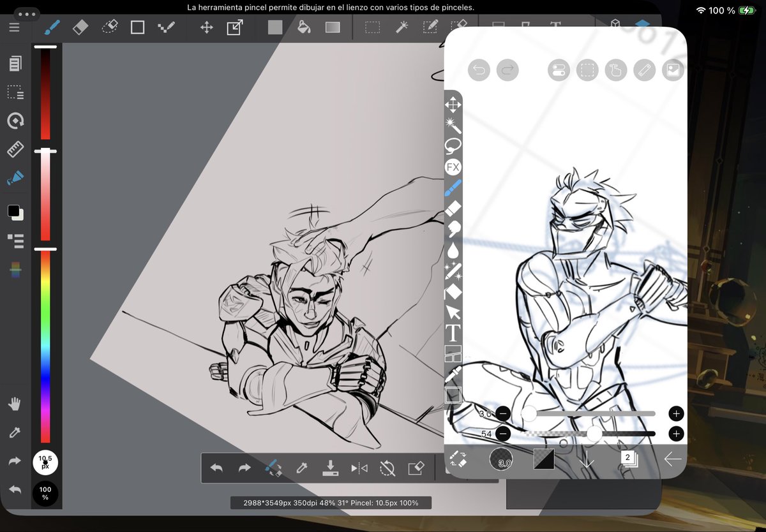Select the Eyedropper in MediBang left sidebar
The width and height of the screenshot is (766, 532).
(x=15, y=432)
